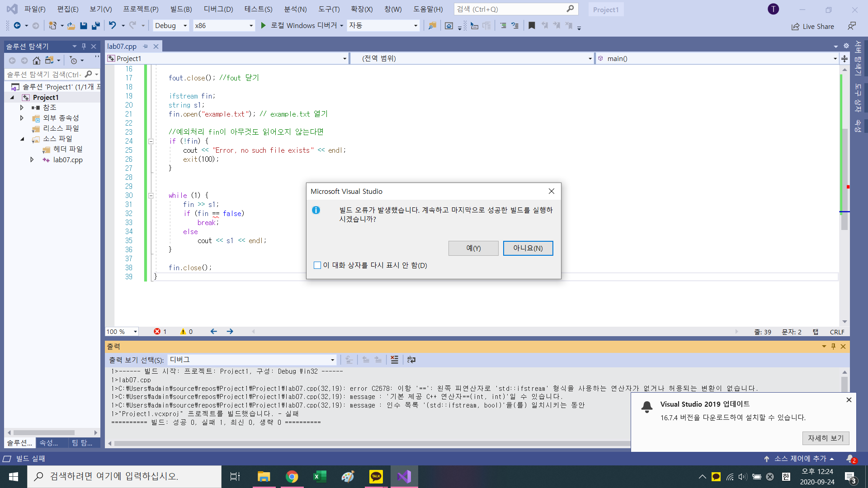Open Chrome from the taskbar
Screen dimensions: 868x488
click(292, 477)
